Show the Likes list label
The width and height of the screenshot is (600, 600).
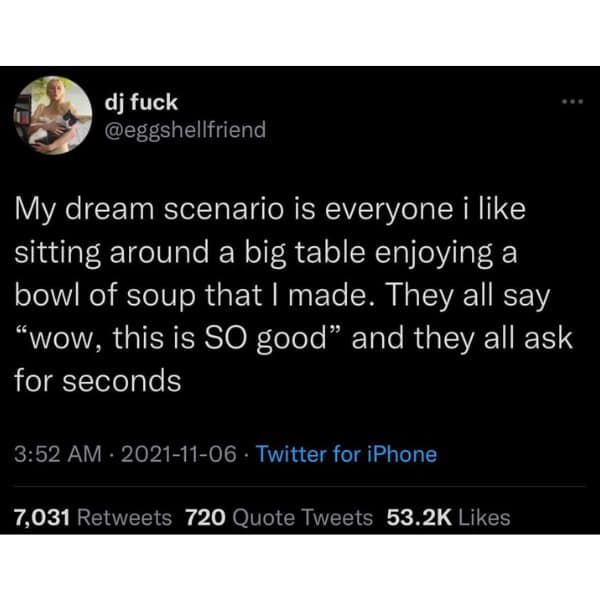485,517
